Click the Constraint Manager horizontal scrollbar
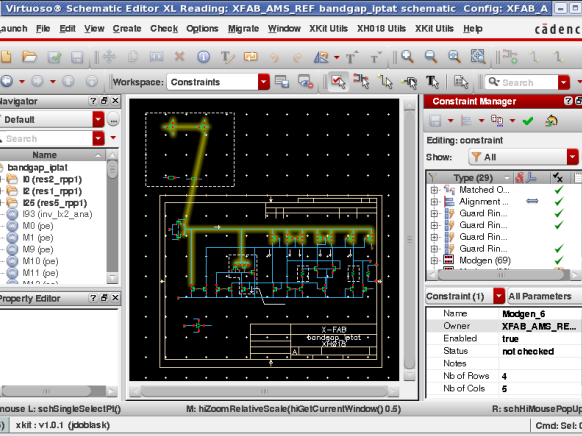The height and width of the screenshot is (436, 582). pos(501,275)
